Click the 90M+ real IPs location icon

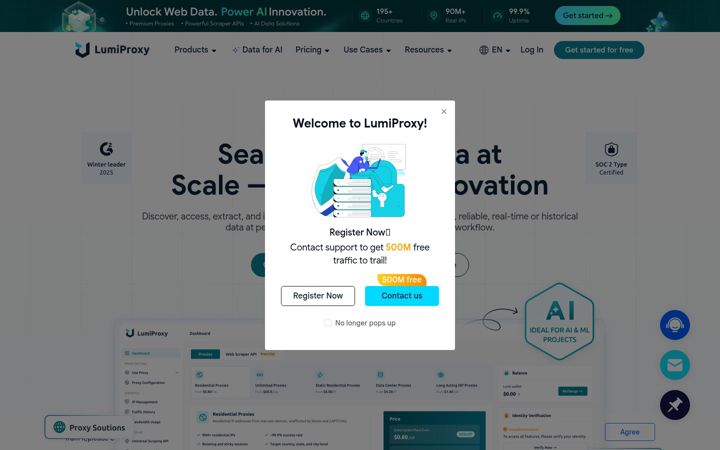click(433, 16)
